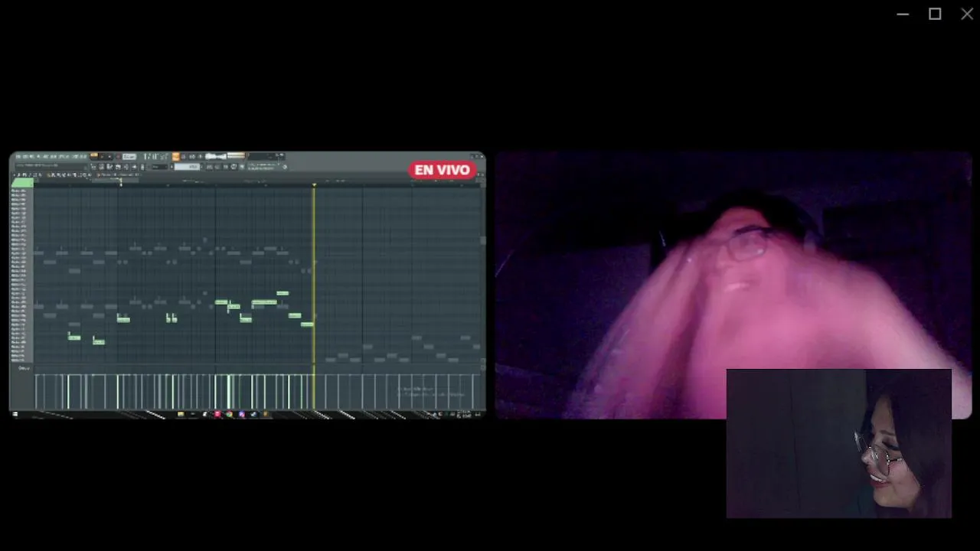This screenshot has width=980, height=551.
Task: Click the orange FL Studio icon in shared taskbar
Action: [x=266, y=414]
